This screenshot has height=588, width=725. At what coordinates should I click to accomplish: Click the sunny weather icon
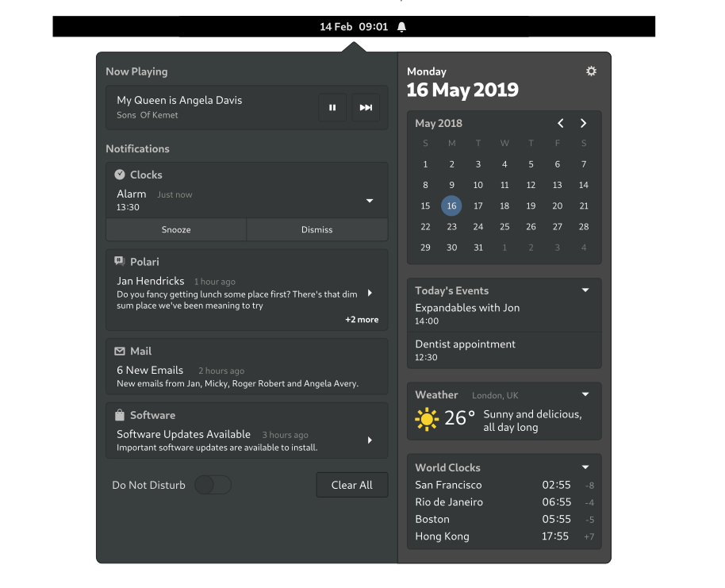[427, 418]
